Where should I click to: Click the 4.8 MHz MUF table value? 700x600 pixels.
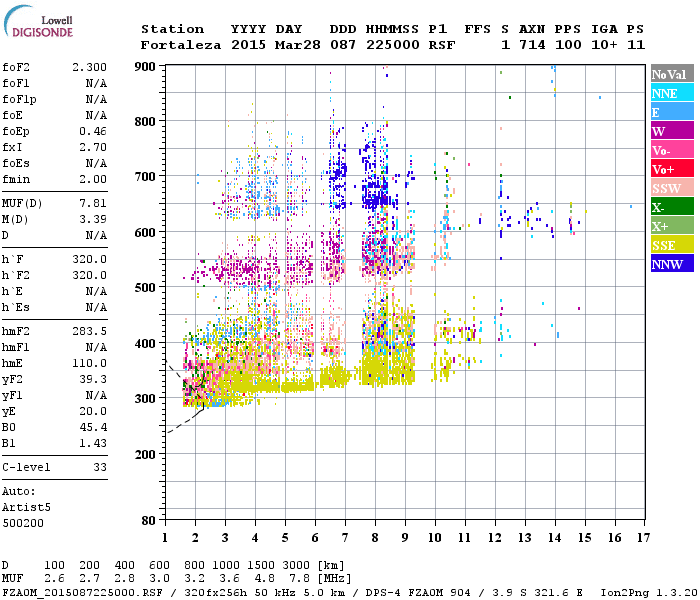(264, 579)
